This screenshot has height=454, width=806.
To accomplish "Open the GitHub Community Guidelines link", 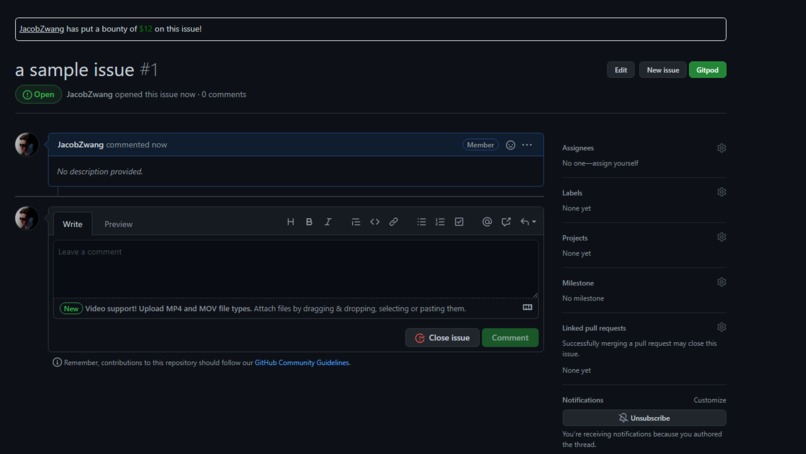I will [x=302, y=362].
